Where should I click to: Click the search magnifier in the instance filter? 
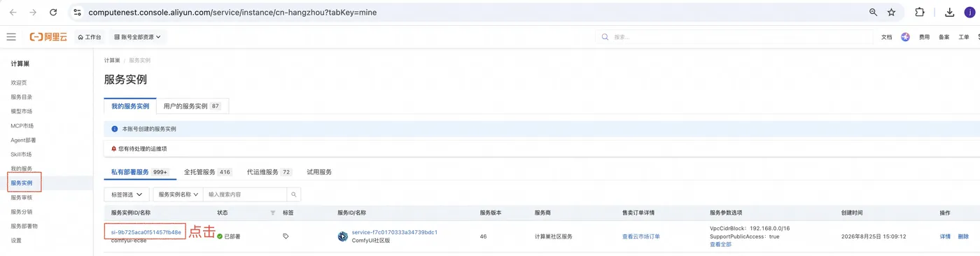tap(295, 194)
